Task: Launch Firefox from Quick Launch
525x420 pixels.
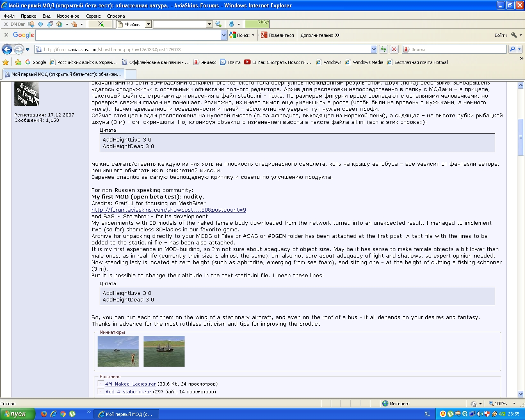Action: point(44,414)
